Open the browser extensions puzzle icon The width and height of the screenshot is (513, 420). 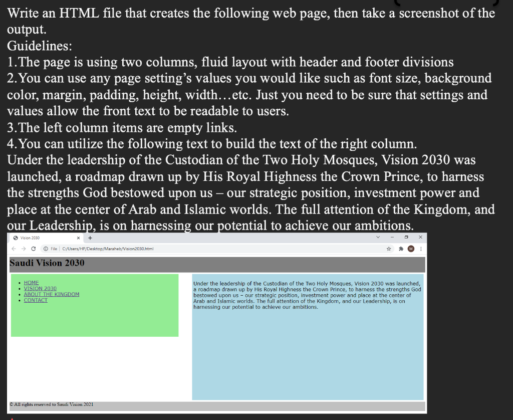click(400, 249)
